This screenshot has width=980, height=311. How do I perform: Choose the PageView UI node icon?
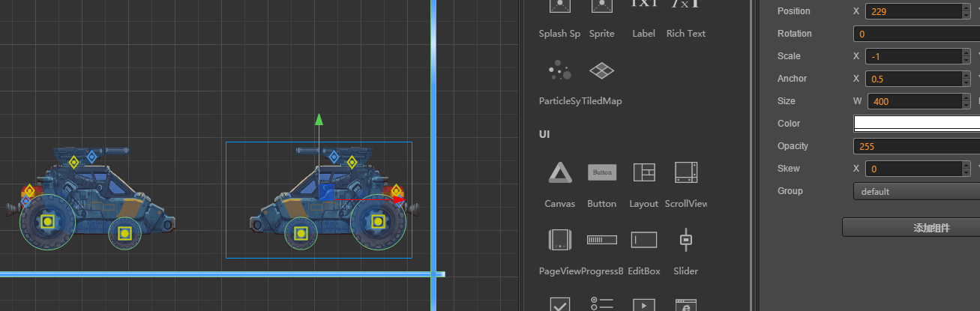(x=559, y=240)
